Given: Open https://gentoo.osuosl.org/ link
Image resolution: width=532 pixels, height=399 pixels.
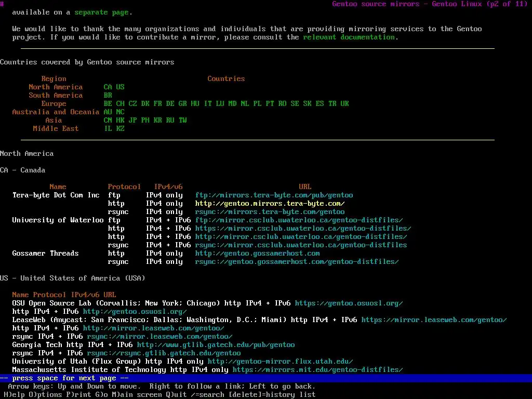Looking at the screenshot, I should [x=349, y=303].
